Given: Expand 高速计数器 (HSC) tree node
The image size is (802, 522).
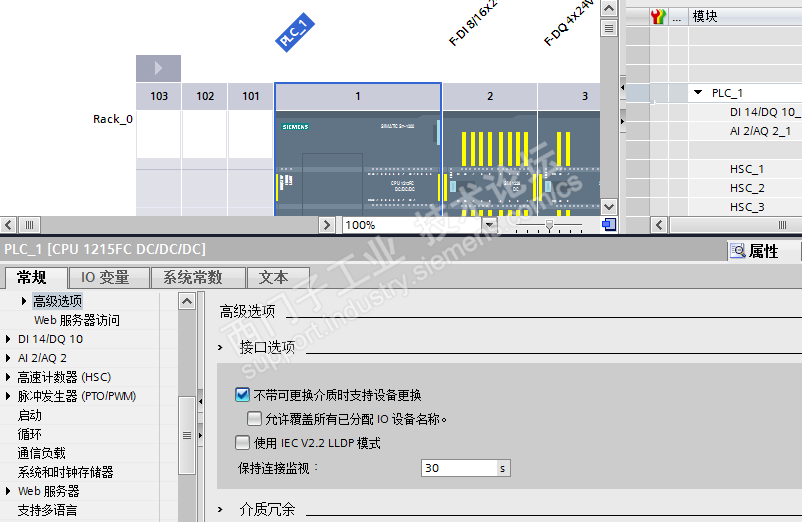Looking at the screenshot, I should coord(8,377).
